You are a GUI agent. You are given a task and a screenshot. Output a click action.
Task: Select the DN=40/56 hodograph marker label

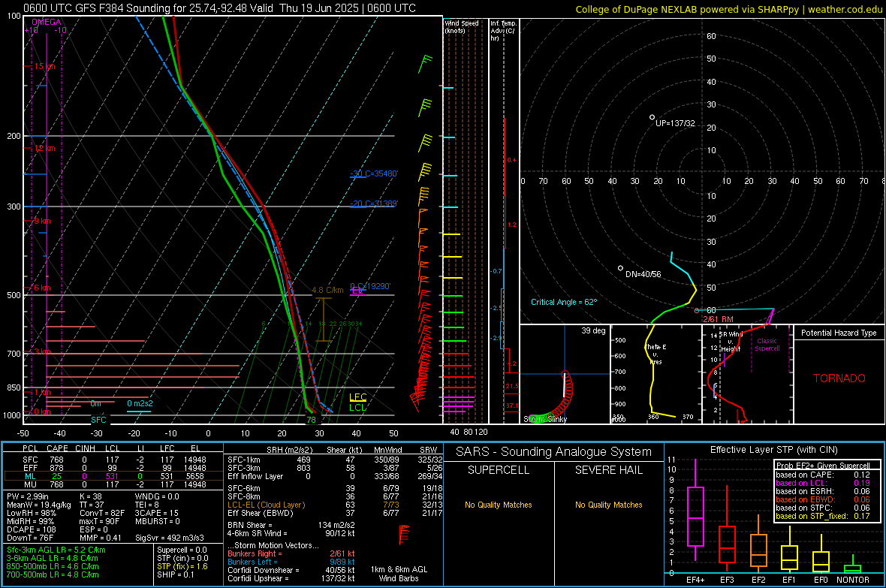coord(643,274)
